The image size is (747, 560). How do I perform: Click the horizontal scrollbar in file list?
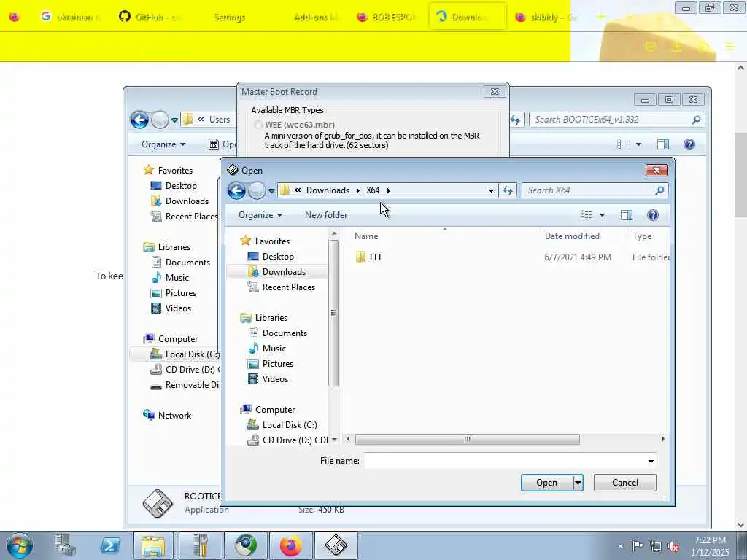[x=467, y=439]
